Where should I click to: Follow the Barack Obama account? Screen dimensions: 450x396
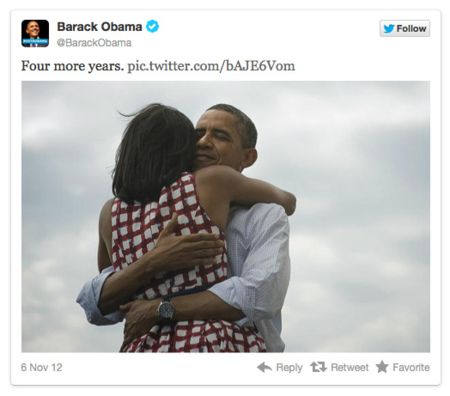[x=404, y=29]
